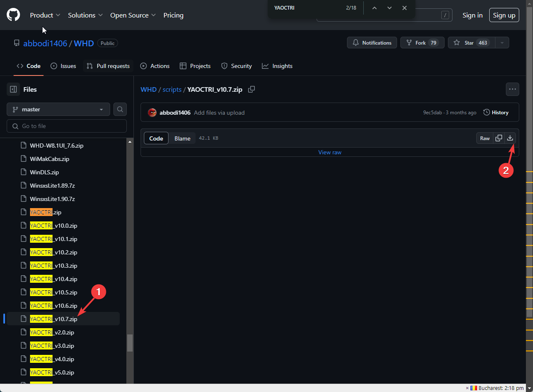
Task: Click the file tree scrollbar thumb
Action: [130, 343]
